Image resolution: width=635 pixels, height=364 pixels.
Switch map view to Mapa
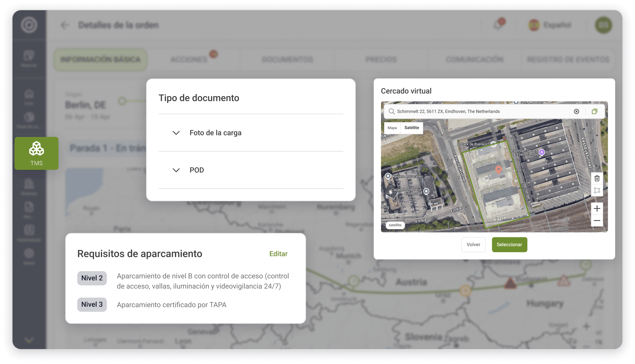point(392,128)
